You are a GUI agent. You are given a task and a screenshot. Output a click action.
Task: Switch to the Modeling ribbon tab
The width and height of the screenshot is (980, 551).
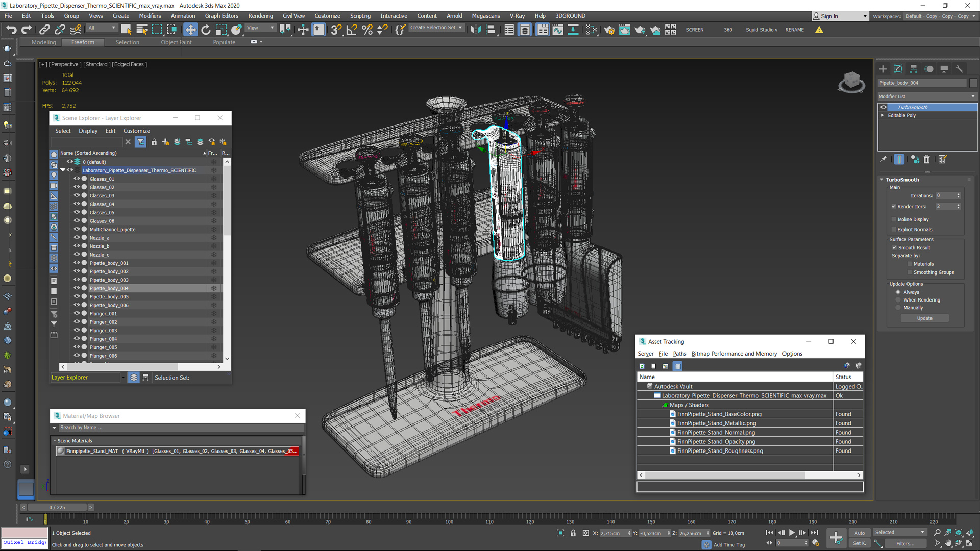coord(44,42)
